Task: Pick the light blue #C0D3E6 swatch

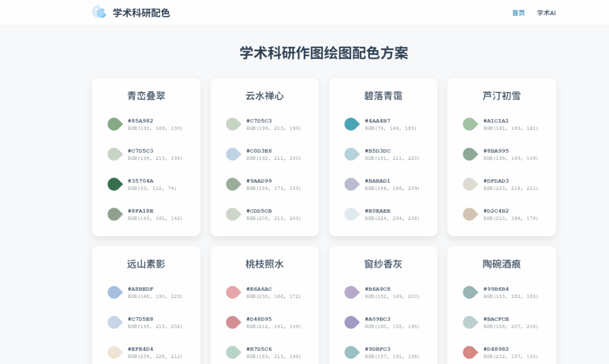Action: pos(233,154)
